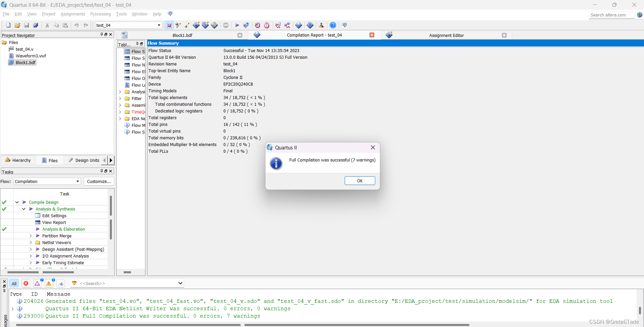
Task: Open a file via the folder toolbar icon
Action: click(17, 25)
